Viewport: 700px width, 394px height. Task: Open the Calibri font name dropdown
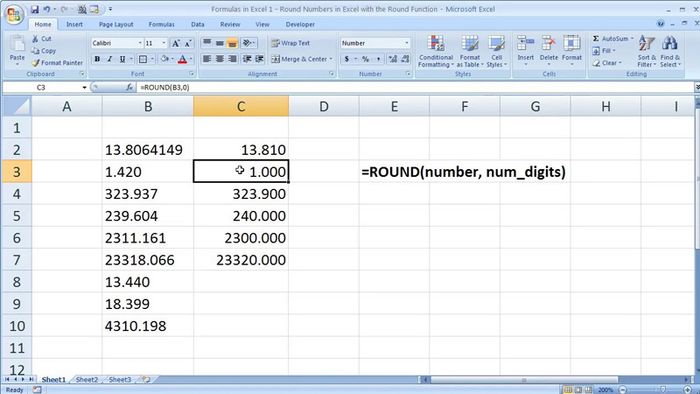point(140,43)
